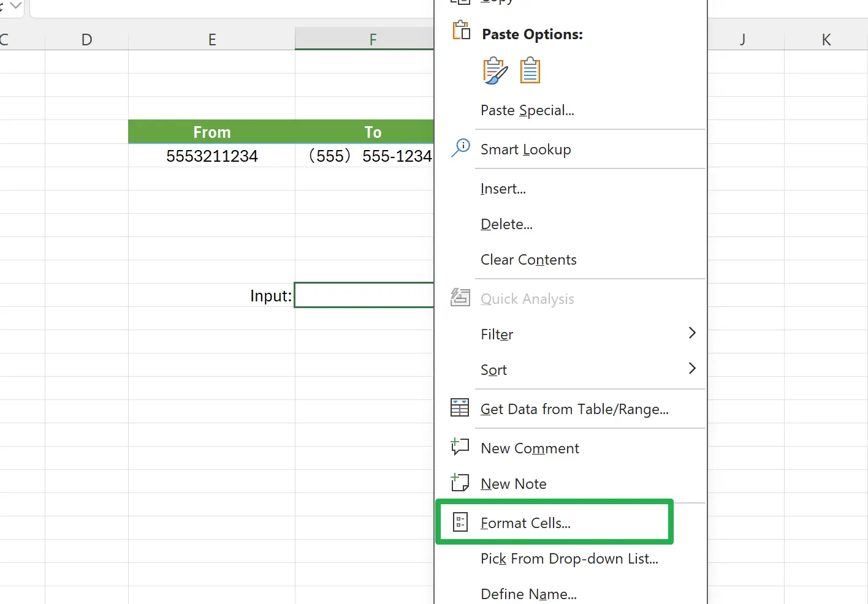Expand the Filter submenu arrow

click(692, 333)
